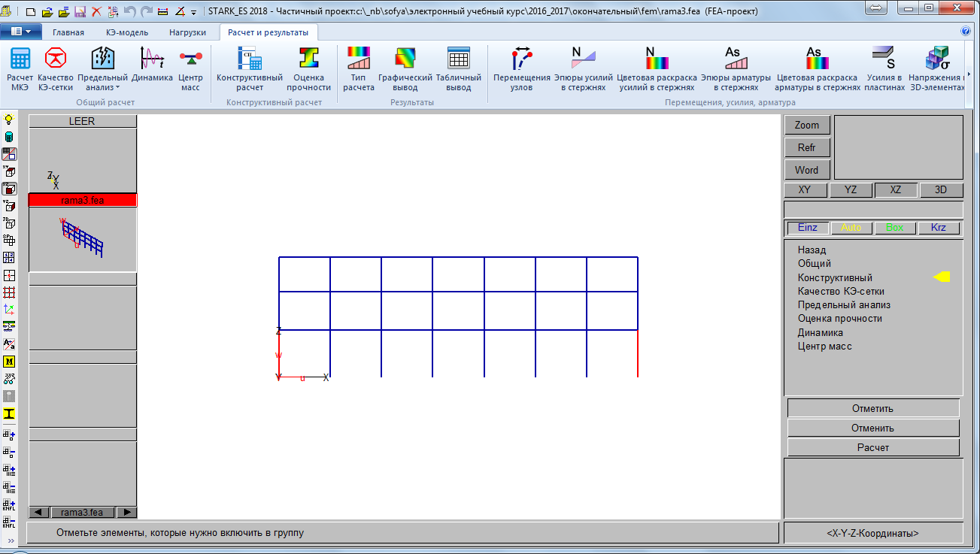The width and height of the screenshot is (980, 554).
Task: Select Box selection mode
Action: [x=895, y=228]
